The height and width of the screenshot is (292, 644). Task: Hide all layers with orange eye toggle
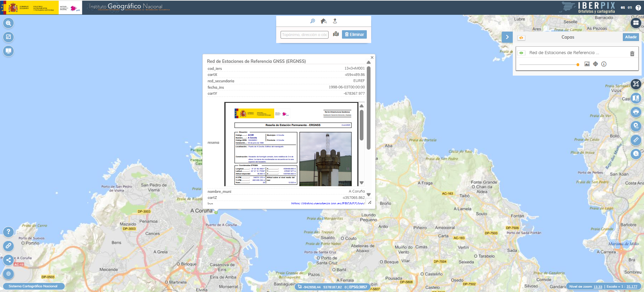[x=521, y=38]
